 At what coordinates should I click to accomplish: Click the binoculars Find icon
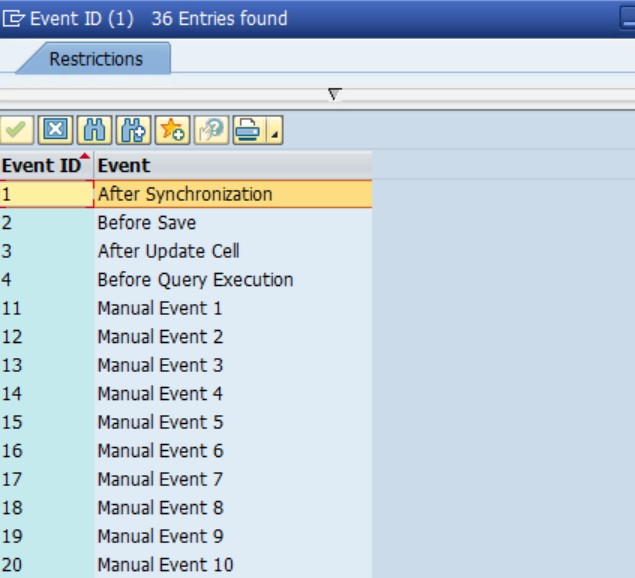[94, 129]
